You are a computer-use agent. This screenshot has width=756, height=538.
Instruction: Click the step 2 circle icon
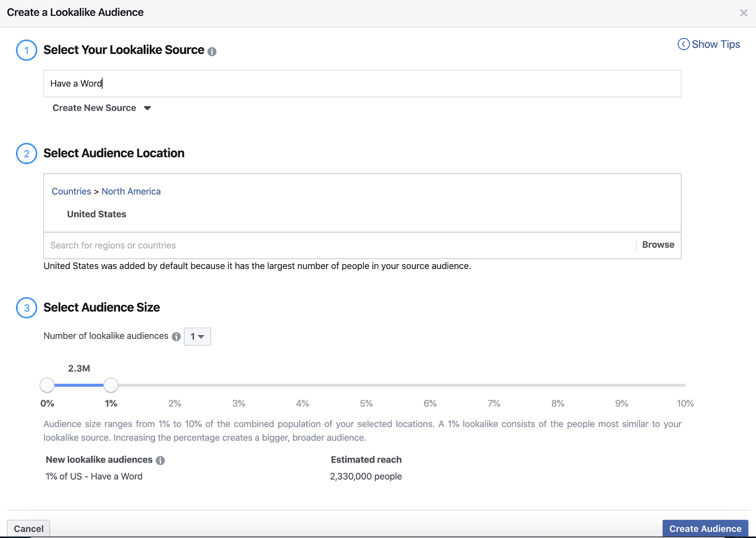pyautogui.click(x=26, y=154)
